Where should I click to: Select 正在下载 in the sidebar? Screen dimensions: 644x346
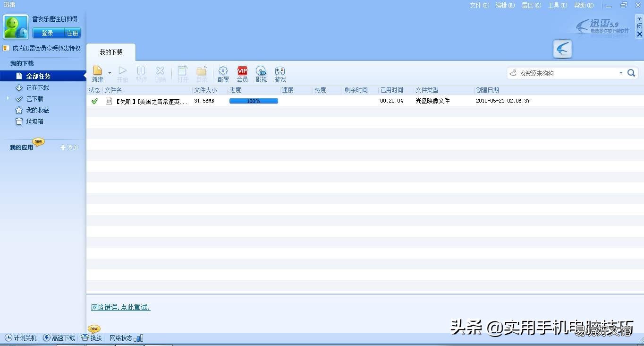[38, 87]
